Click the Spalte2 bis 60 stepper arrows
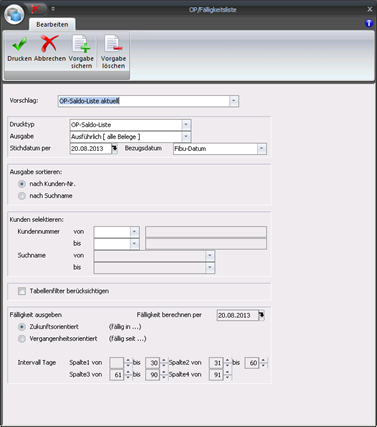Image resolution: width=377 pixels, height=427 pixels. pos(263,363)
